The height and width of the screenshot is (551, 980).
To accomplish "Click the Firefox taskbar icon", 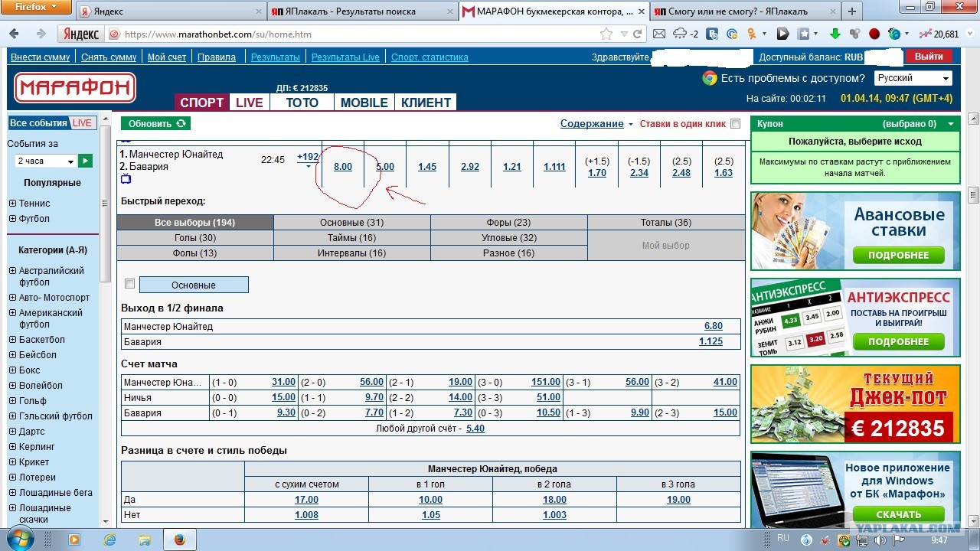I will pyautogui.click(x=180, y=540).
